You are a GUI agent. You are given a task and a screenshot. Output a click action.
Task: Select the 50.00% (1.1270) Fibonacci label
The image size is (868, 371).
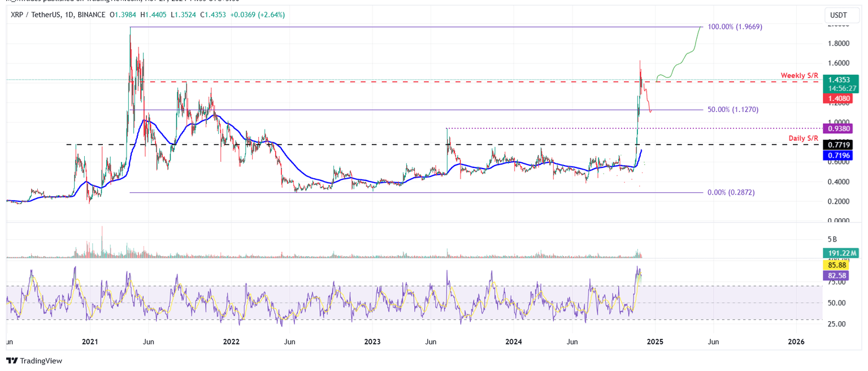coord(732,110)
